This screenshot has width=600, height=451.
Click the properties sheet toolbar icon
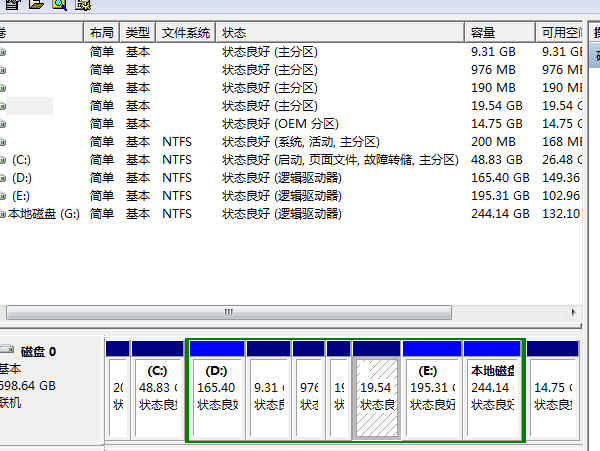13,5
